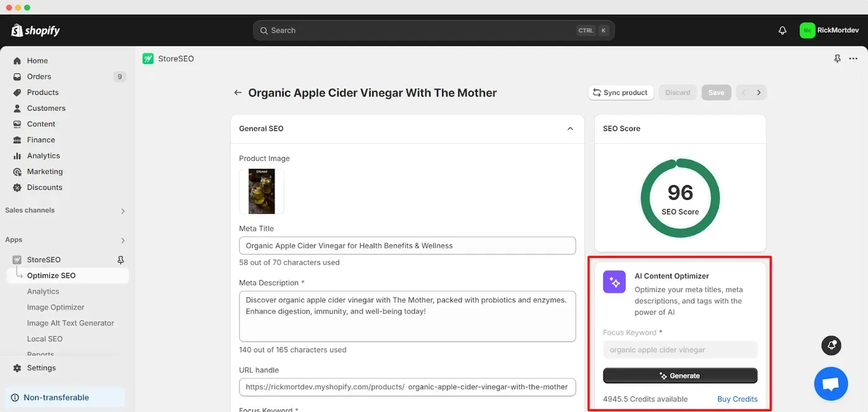
Task: Click the Save button
Action: pos(716,92)
